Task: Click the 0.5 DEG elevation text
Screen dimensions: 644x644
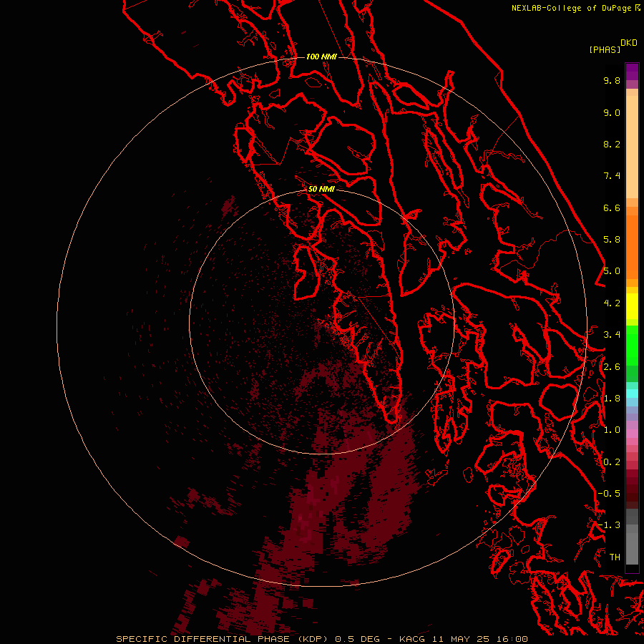Action: [358, 639]
